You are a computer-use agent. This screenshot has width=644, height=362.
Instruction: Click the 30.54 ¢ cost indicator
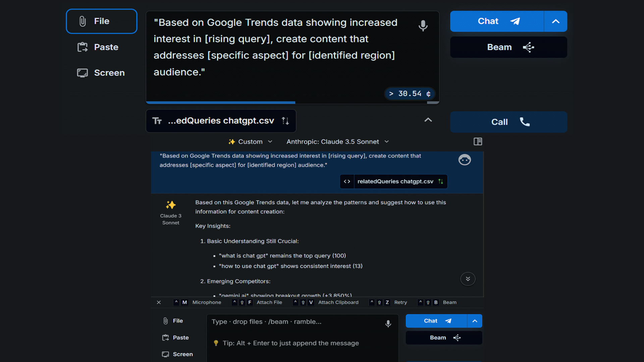pyautogui.click(x=410, y=94)
